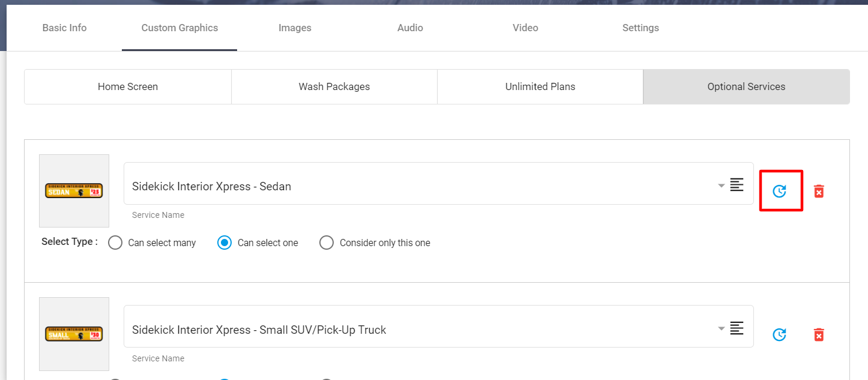Expand the Small SUV service name dropdown
The height and width of the screenshot is (380, 868).
[x=721, y=329]
